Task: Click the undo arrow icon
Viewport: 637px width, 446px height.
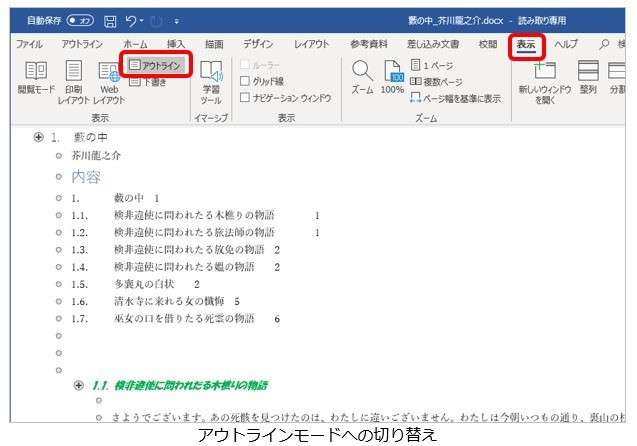Action: (x=135, y=20)
